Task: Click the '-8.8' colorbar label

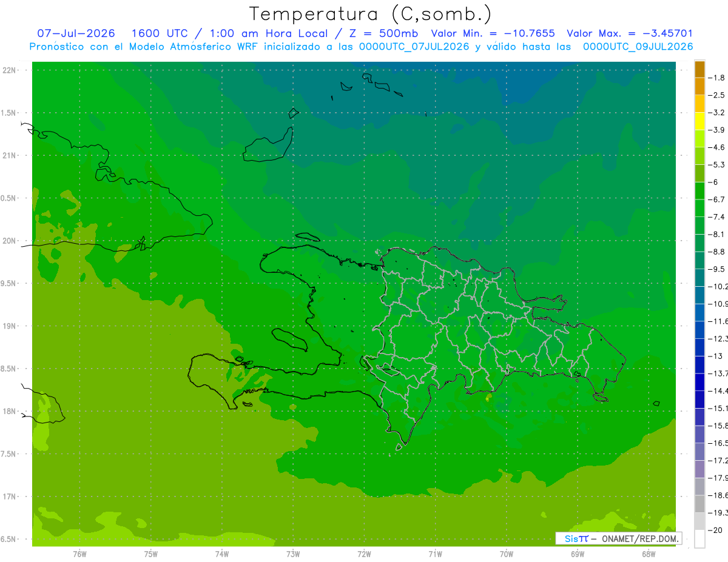Action: point(716,252)
